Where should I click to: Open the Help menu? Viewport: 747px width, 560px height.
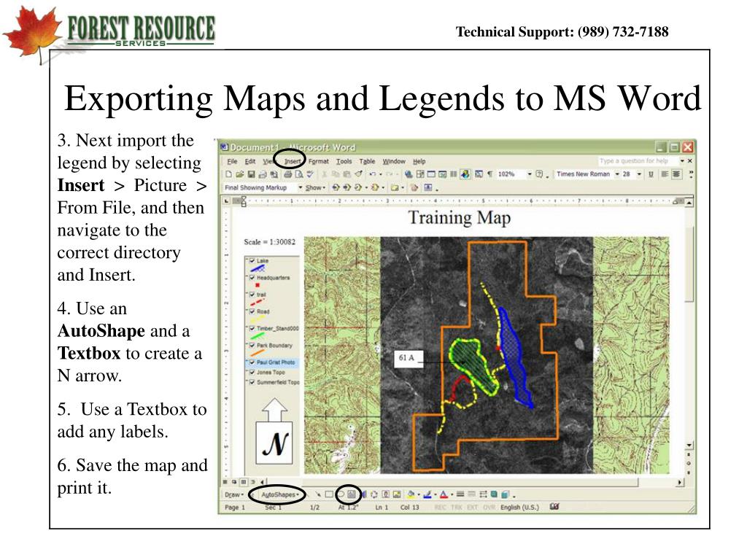[419, 161]
